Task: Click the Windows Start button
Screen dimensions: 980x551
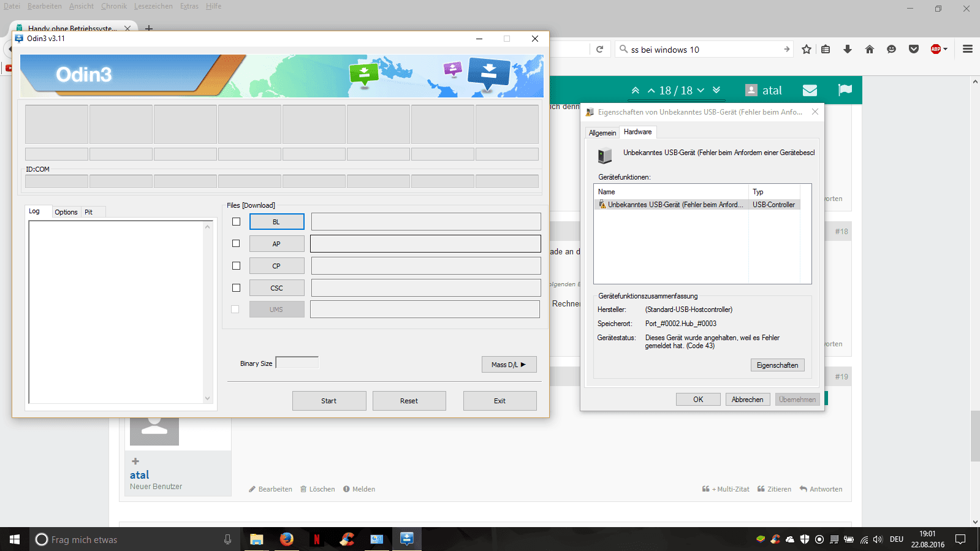Action: pos(15,539)
